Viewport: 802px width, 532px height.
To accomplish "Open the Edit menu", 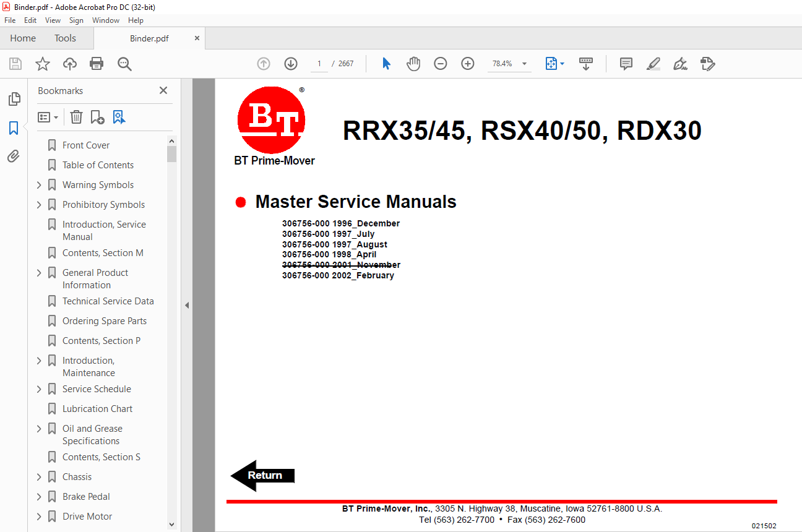I will click(x=30, y=20).
